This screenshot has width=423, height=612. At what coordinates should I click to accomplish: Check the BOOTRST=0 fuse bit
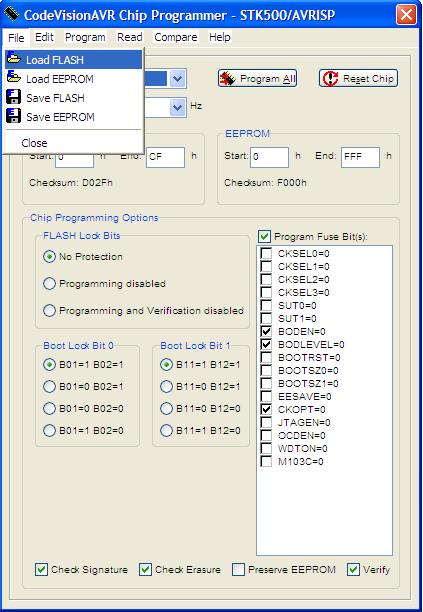(x=266, y=357)
